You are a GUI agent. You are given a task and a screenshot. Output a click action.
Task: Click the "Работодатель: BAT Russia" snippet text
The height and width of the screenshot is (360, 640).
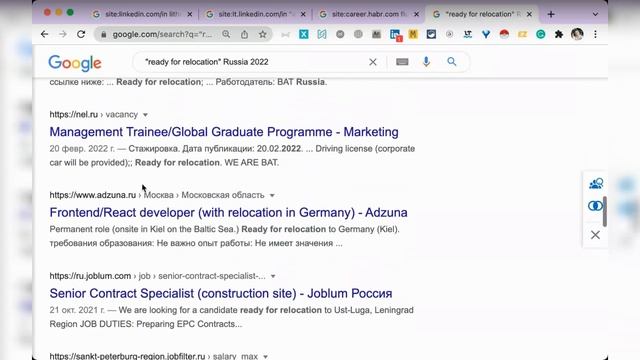(x=271, y=82)
